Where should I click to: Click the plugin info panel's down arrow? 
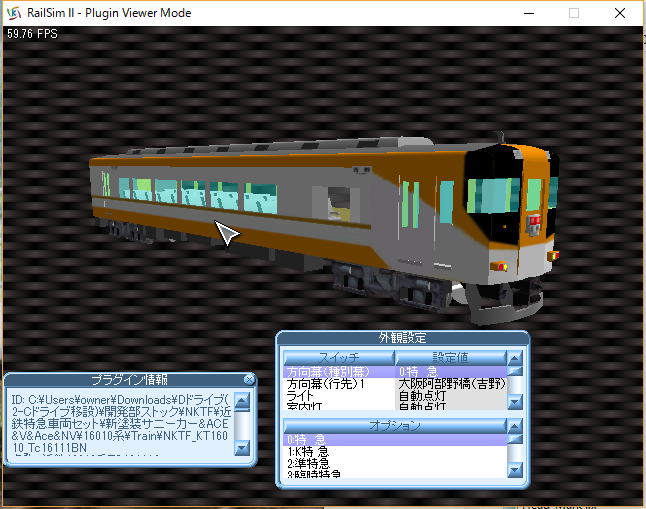pyautogui.click(x=242, y=448)
